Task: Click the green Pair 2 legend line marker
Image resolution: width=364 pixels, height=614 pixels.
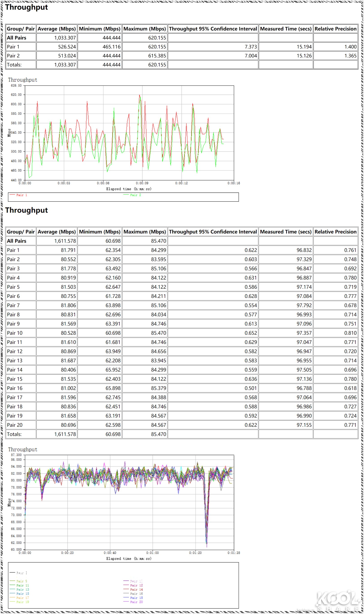Action: tap(126, 195)
